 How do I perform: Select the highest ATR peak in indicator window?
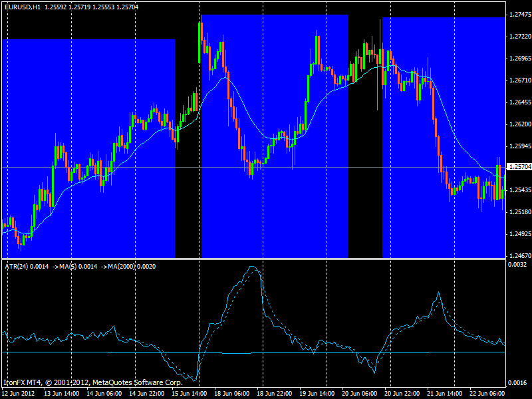coord(253,267)
